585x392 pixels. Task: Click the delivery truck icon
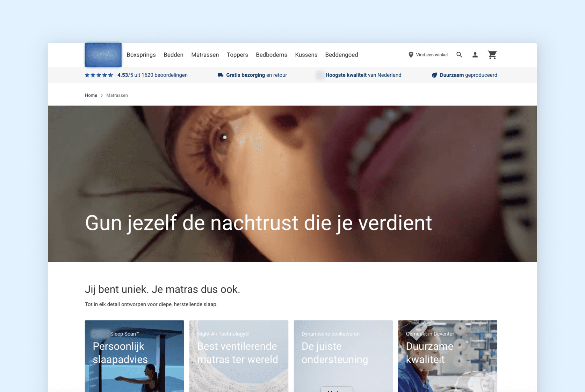tap(220, 75)
